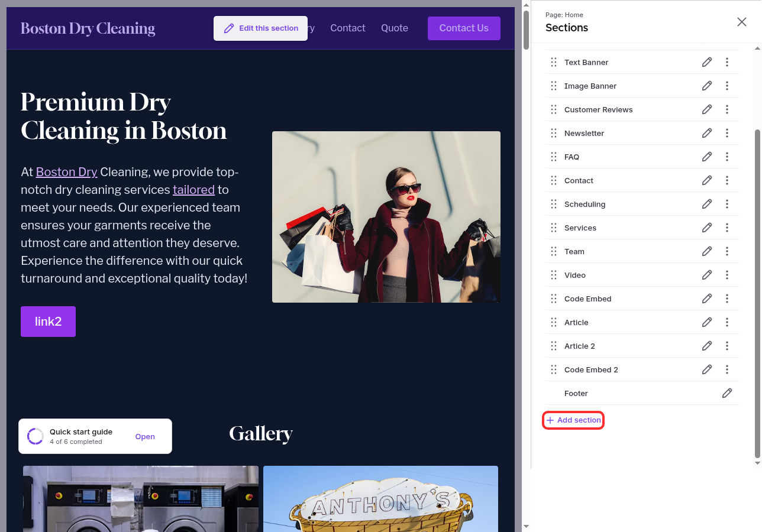Screen dimensions: 762x532
Task: Open three-dot menu for Contact section
Action: click(x=727, y=180)
